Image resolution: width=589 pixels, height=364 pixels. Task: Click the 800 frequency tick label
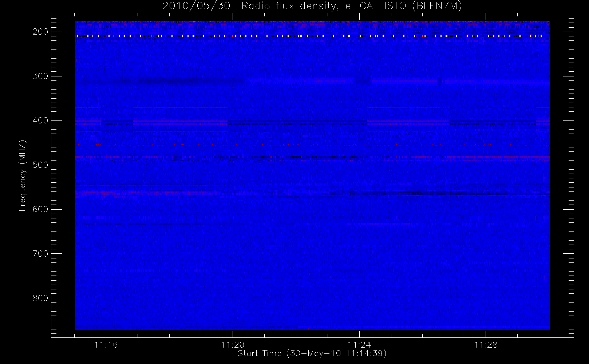(40, 298)
